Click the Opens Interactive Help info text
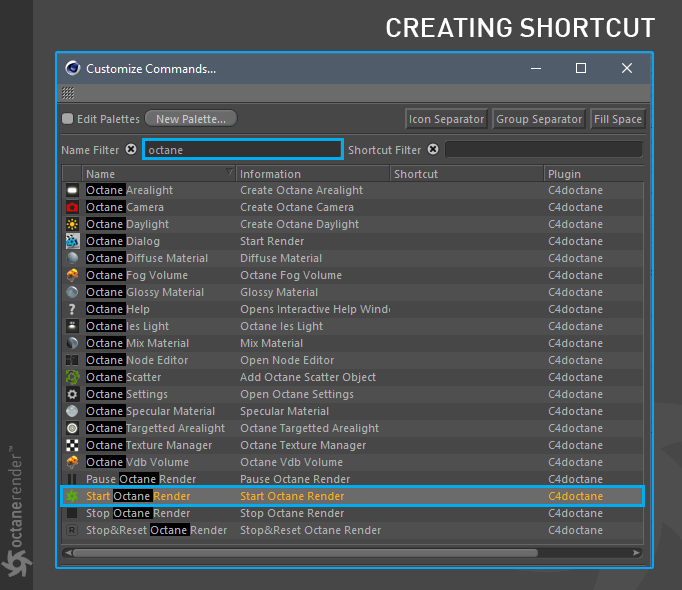682x590 pixels. coord(315,309)
